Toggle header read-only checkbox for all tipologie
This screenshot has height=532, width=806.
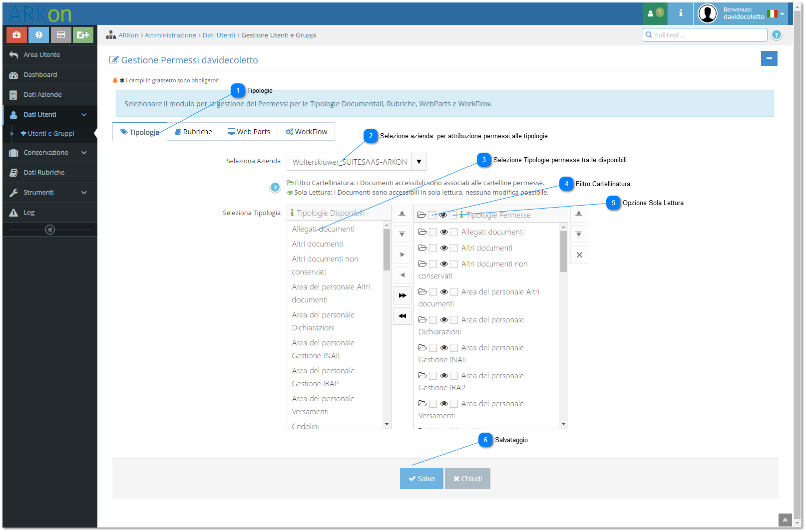[453, 215]
